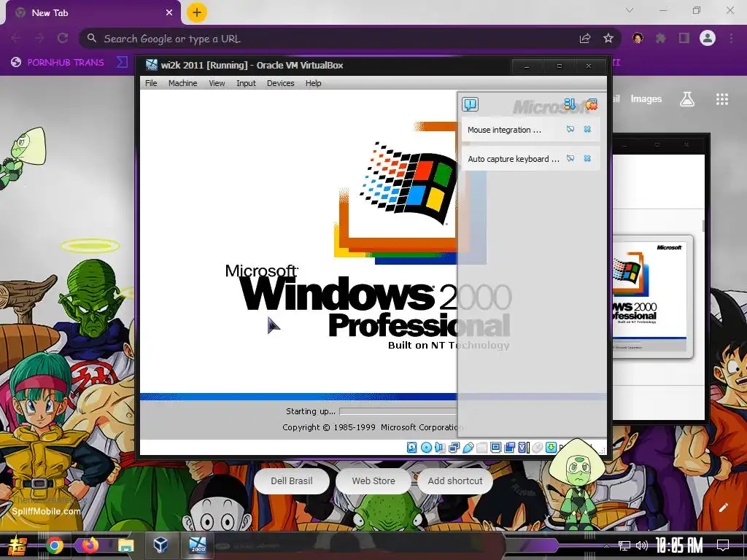Click Add shortcut on the new tab page
Viewport: 747px width, 560px height.
455,481
